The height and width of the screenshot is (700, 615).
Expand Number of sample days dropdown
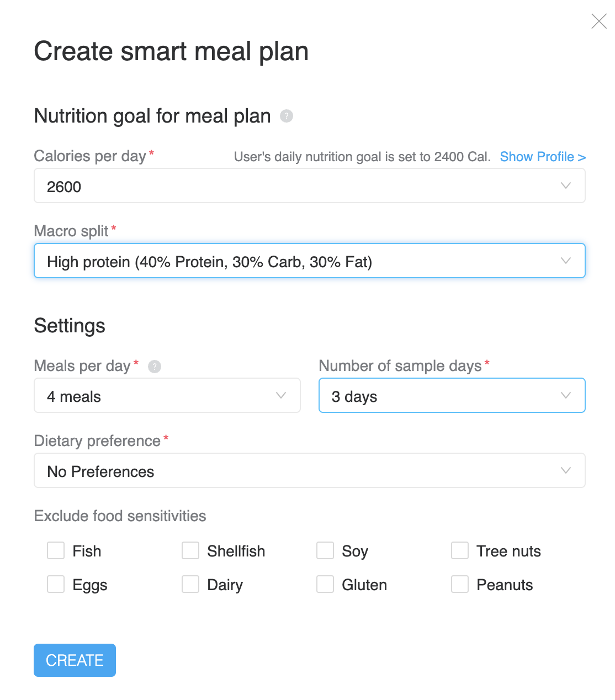pyautogui.click(x=452, y=395)
